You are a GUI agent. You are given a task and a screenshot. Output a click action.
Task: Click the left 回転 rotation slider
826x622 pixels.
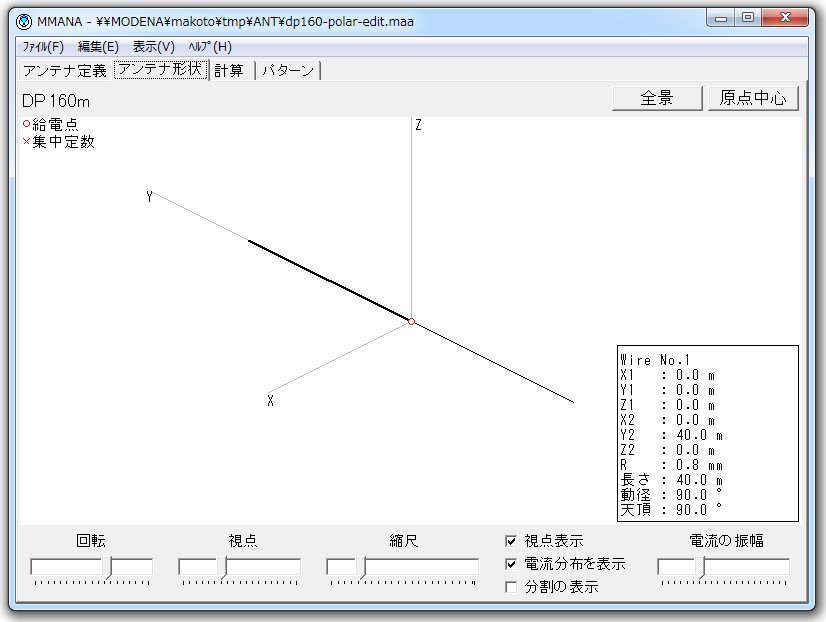click(67, 567)
